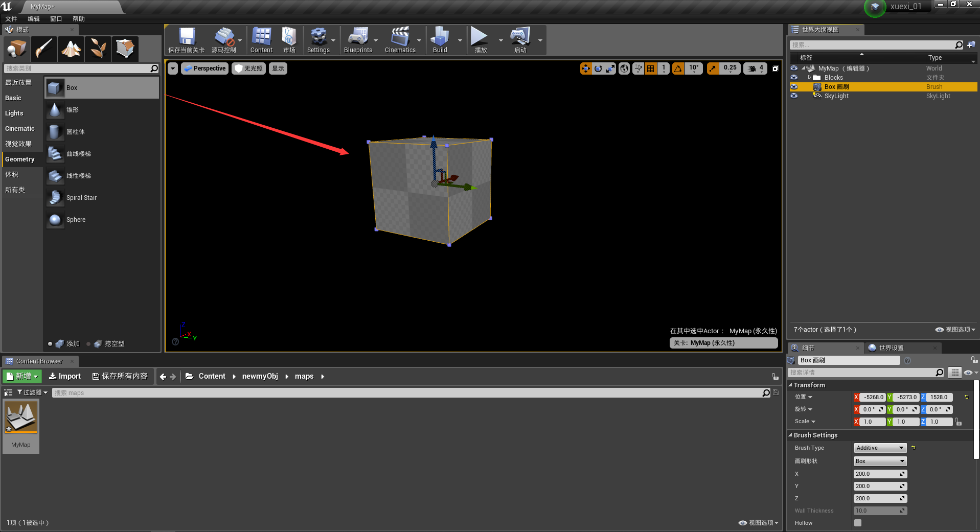Check the Hollow checkbox

(x=858, y=523)
